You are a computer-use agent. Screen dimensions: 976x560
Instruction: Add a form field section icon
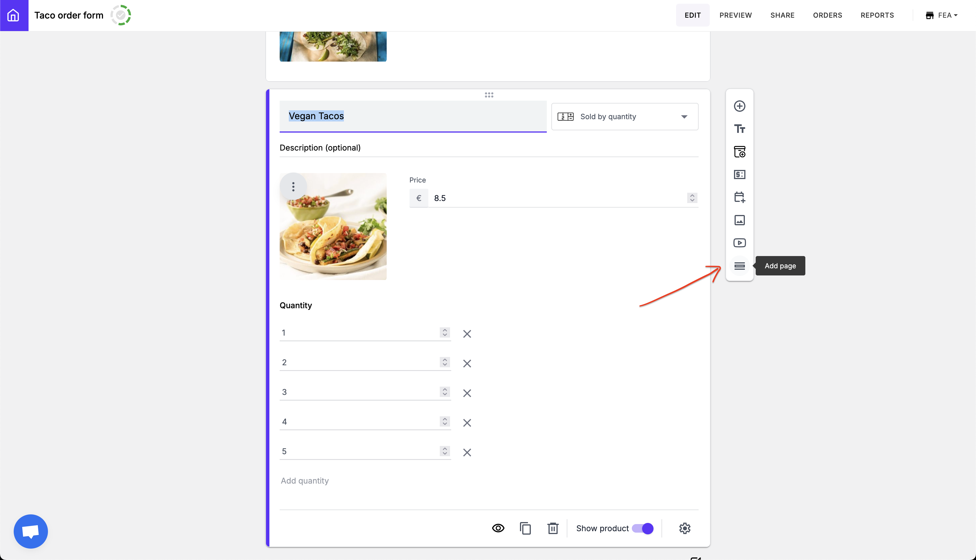739,151
